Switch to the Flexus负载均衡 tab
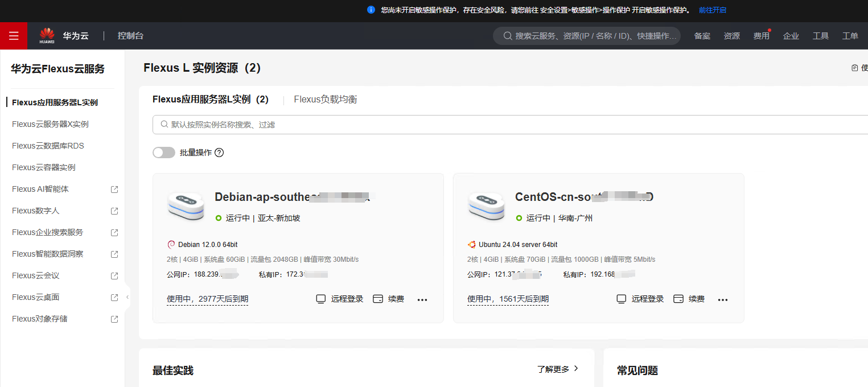Screen dimensions: 868x387 click(x=326, y=100)
